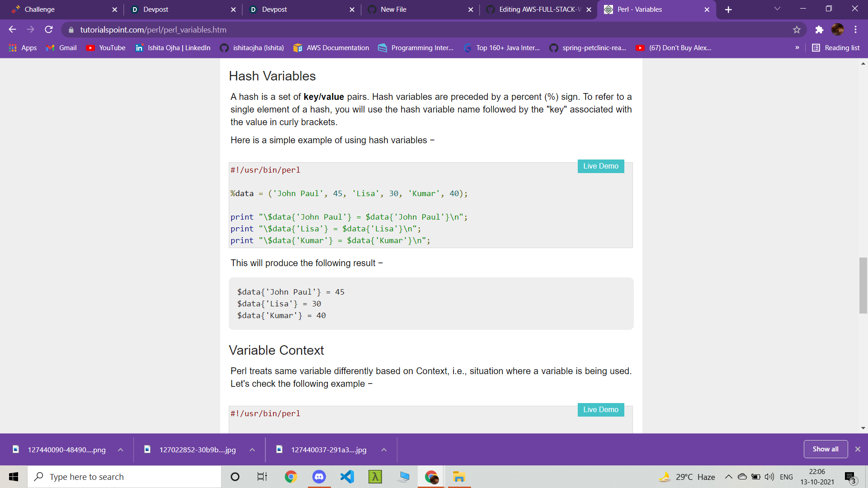The image size is (868, 488).
Task: Click the page vertical scrollbar thumb
Action: click(863, 285)
